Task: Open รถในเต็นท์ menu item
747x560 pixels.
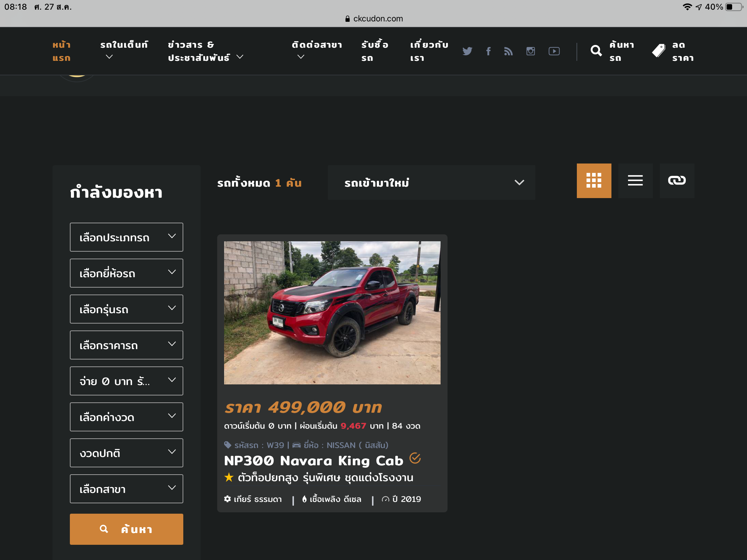Action: click(x=124, y=45)
